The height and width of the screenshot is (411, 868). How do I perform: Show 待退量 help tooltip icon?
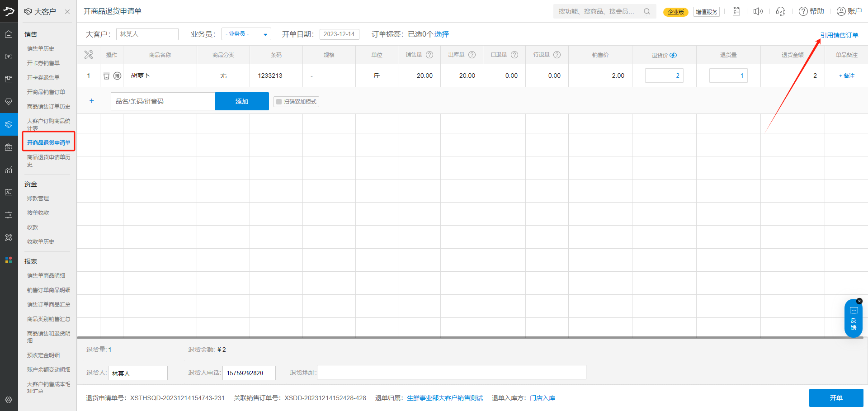pos(557,55)
